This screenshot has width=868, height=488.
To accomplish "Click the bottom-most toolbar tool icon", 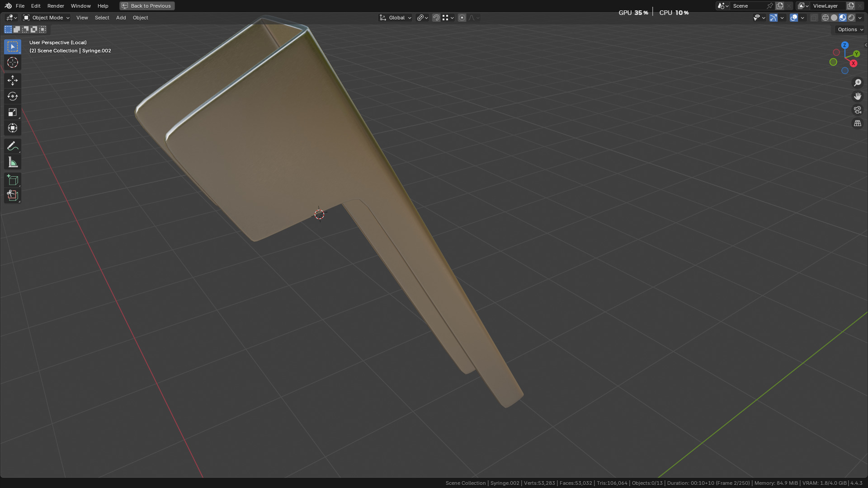I will tap(13, 196).
